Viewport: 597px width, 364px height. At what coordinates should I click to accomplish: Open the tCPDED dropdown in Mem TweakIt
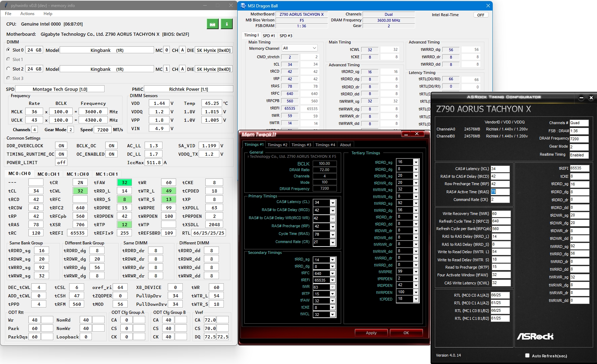(416, 299)
